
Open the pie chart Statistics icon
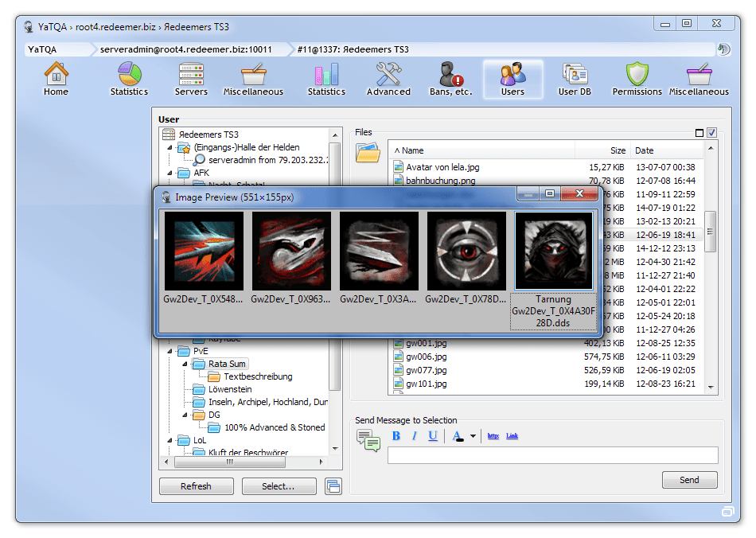point(129,80)
